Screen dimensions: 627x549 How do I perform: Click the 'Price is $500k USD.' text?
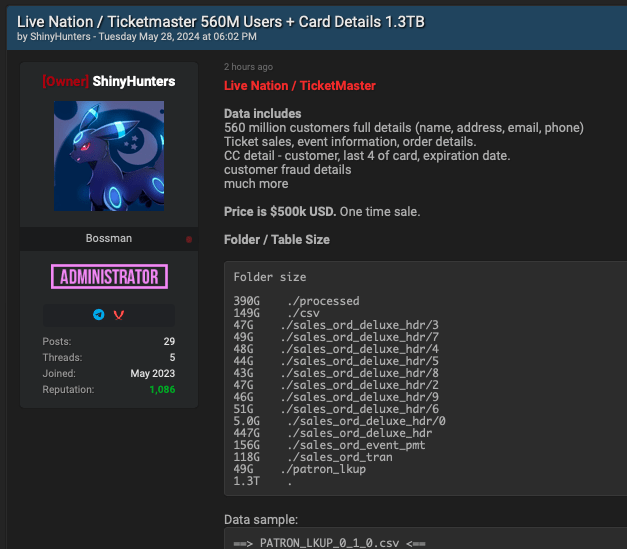280,212
